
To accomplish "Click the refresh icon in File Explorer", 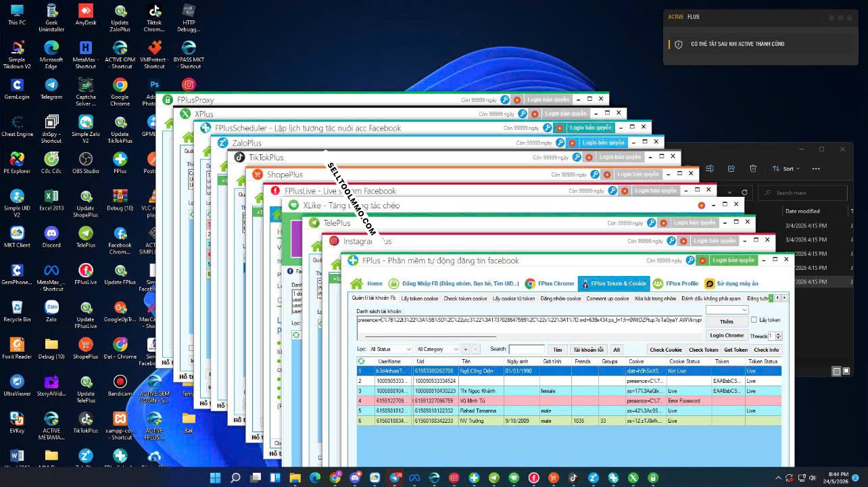I will click(x=744, y=193).
